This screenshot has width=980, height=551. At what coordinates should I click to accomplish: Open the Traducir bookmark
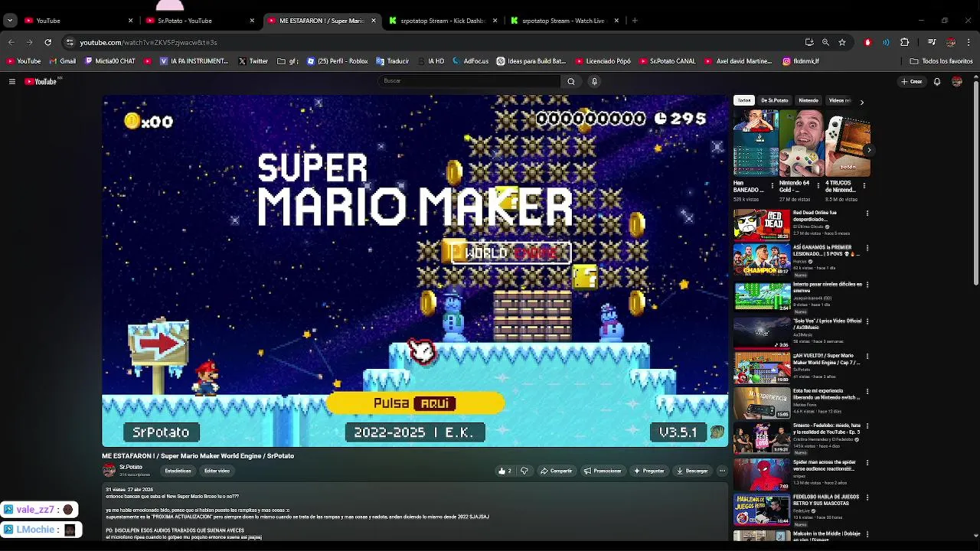(394, 61)
